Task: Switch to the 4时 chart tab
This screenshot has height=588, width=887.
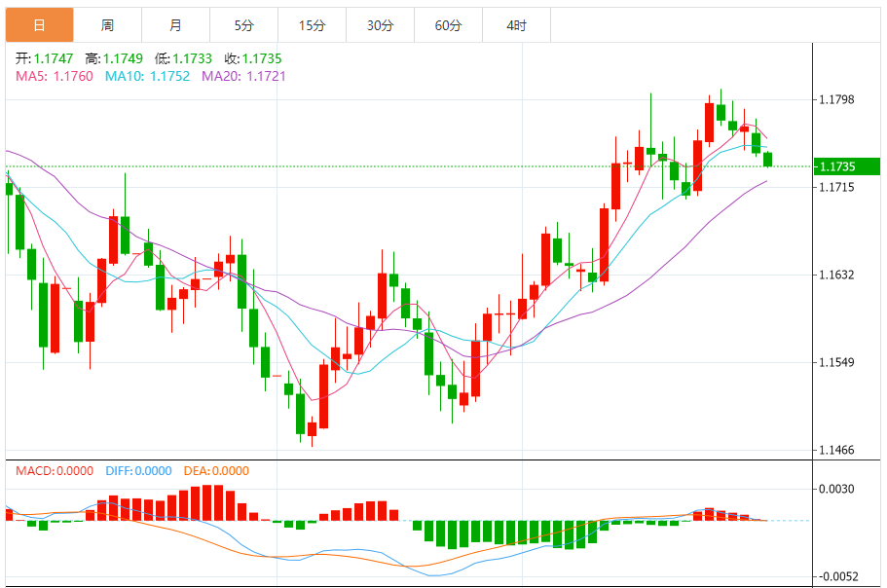Action: tap(516, 25)
